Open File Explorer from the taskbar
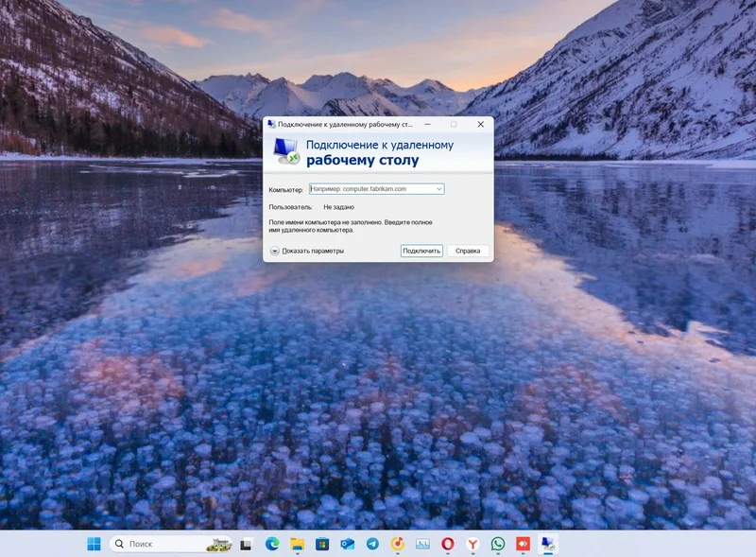The width and height of the screenshot is (756, 557). pyautogui.click(x=297, y=544)
